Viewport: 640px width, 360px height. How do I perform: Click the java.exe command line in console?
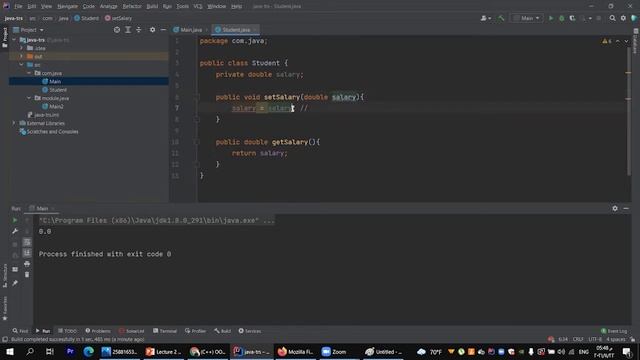coord(157,220)
